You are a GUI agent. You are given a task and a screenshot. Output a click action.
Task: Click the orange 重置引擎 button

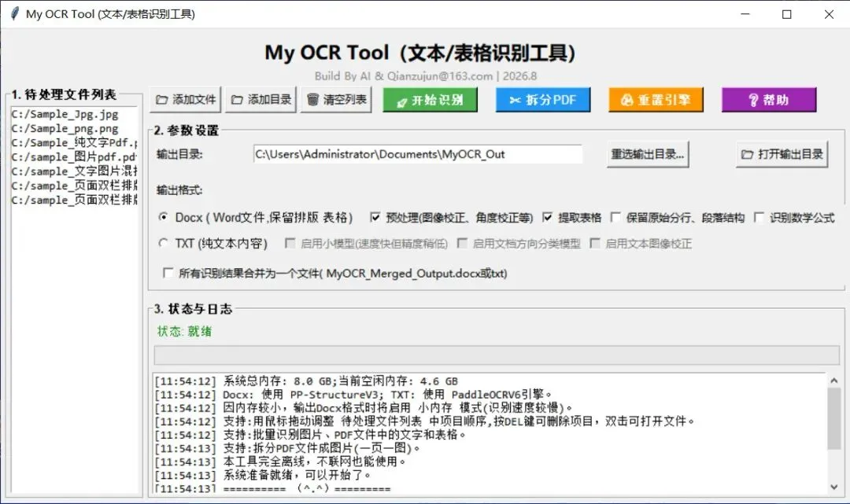pos(656,100)
